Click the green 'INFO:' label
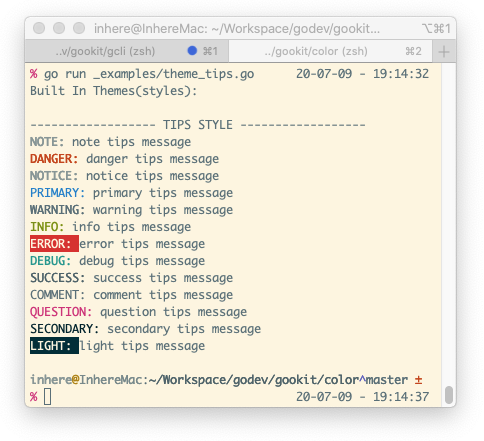This screenshot has width=484, height=441. click(x=47, y=227)
